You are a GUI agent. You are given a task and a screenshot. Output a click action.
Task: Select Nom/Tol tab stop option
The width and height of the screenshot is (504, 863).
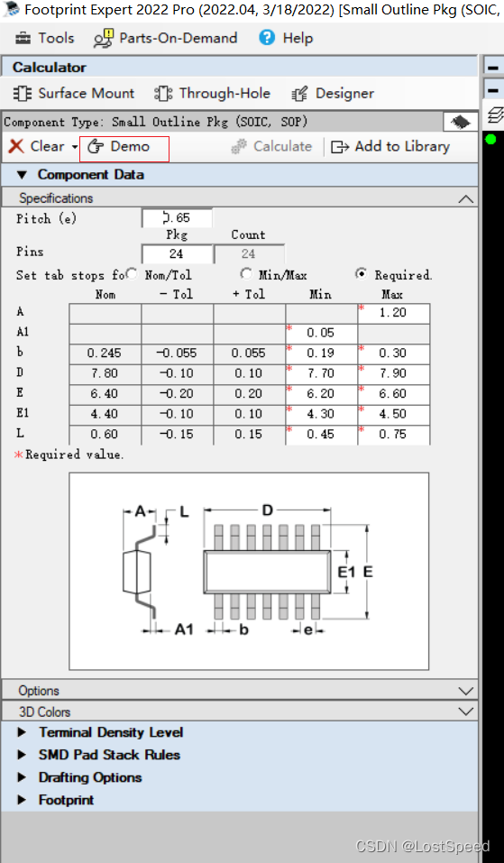point(132,274)
